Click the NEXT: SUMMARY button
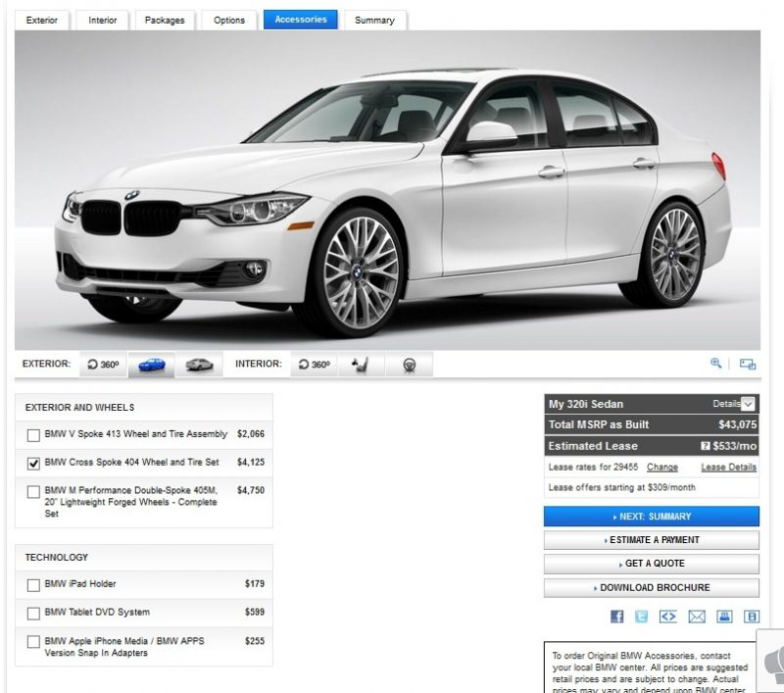 (x=652, y=517)
